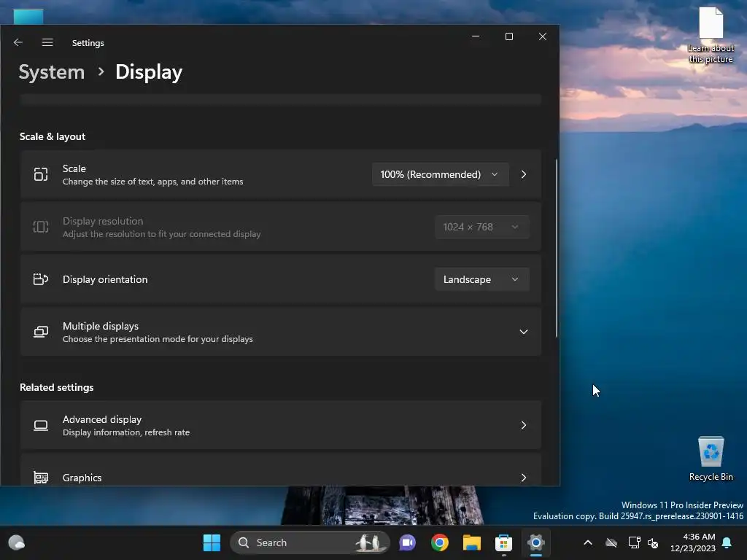Open the clock and date flyout
747x560 pixels.
(693, 542)
